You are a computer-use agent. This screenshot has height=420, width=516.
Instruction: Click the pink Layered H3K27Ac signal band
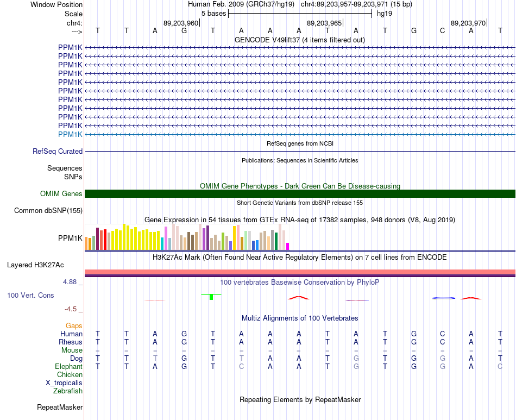click(x=300, y=272)
